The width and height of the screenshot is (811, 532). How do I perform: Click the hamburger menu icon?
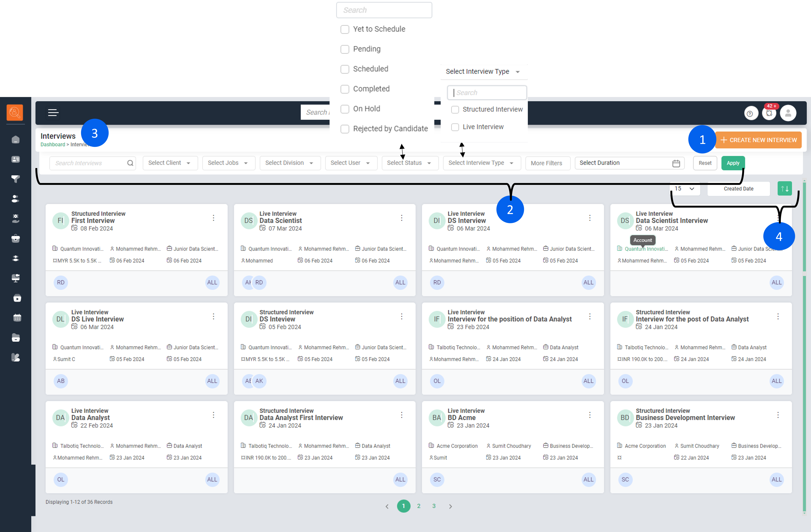tap(53, 113)
